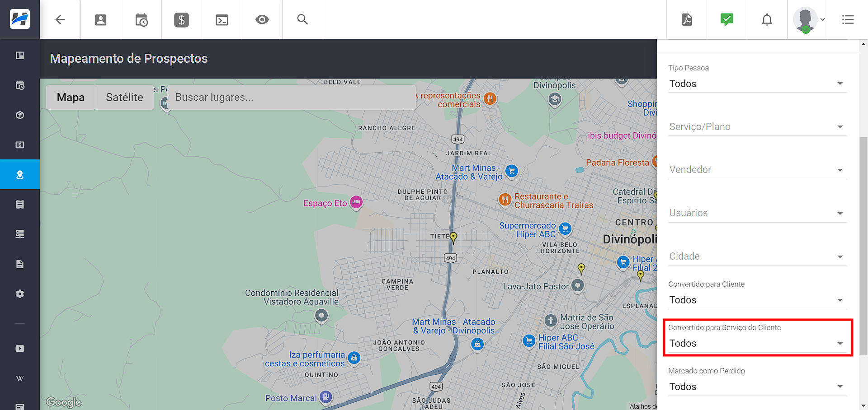Expand Convertido para Serviço do Cliente dropdown

757,343
